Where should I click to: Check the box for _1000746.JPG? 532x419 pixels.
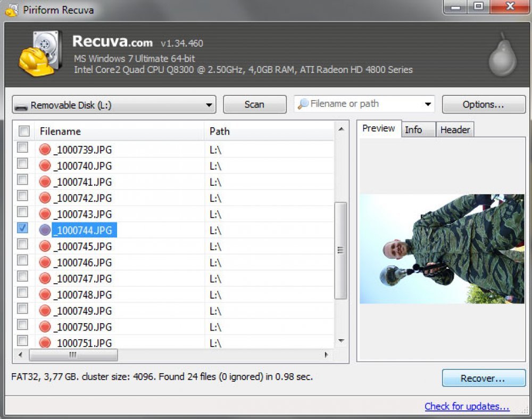[22, 260]
